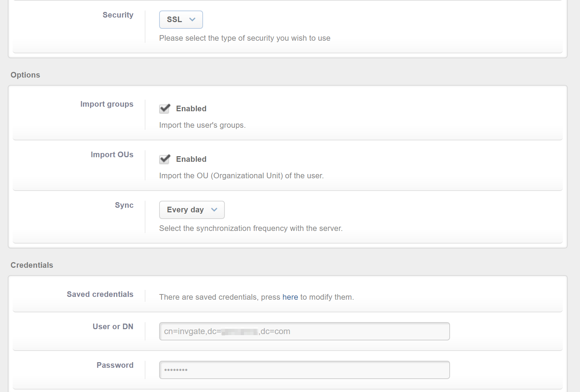This screenshot has height=392, width=580.
Task: Toggle the Import OUs checkbox
Action: point(164,159)
